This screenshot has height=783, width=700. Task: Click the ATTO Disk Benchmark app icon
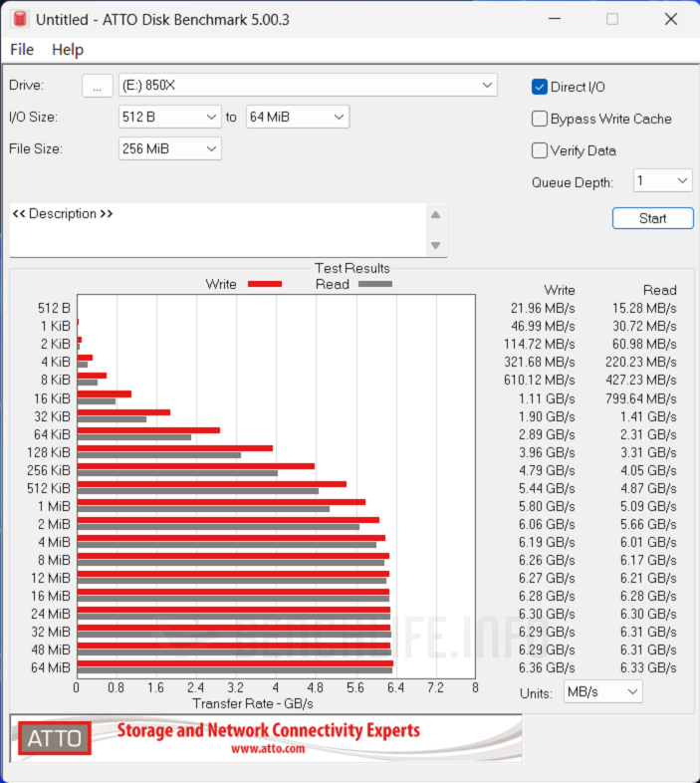(x=20, y=19)
